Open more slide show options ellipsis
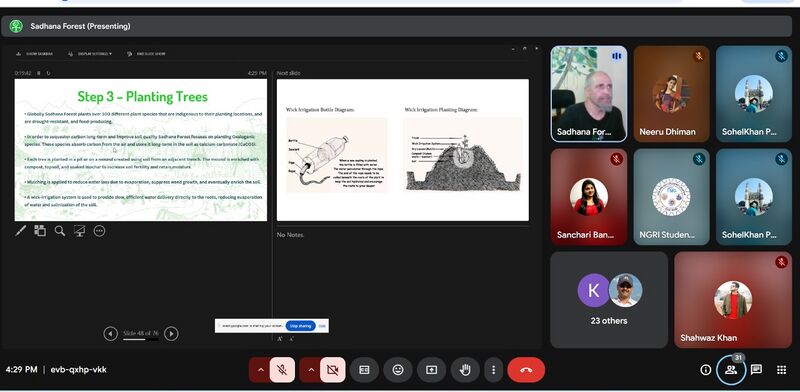This screenshot has width=800, height=392. [99, 231]
